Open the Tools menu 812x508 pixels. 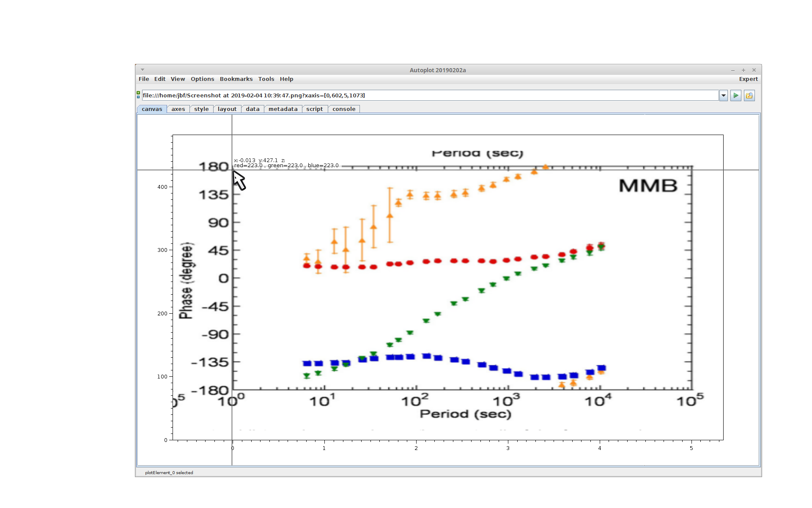(266, 79)
